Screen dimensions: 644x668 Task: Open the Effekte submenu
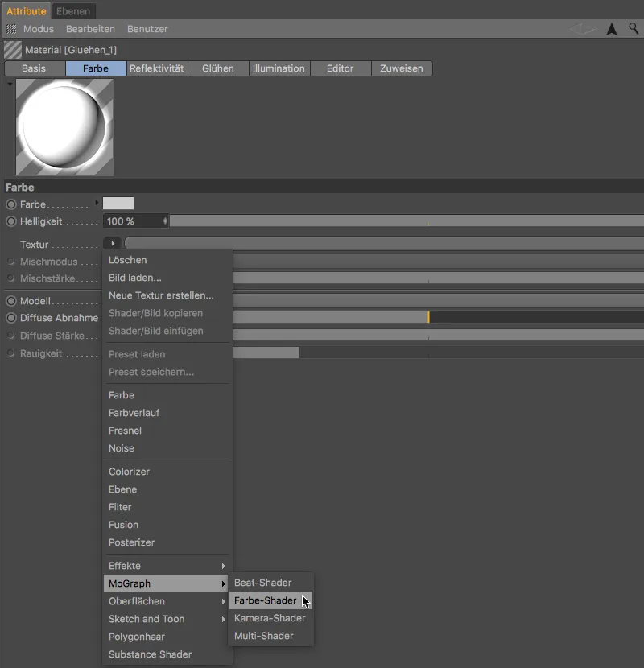(x=167, y=566)
